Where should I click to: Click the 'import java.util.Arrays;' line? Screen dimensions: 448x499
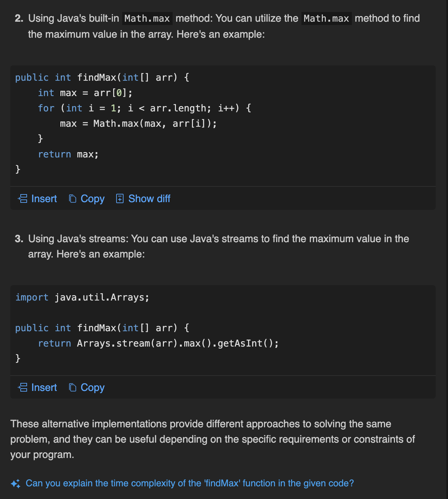[x=82, y=298]
